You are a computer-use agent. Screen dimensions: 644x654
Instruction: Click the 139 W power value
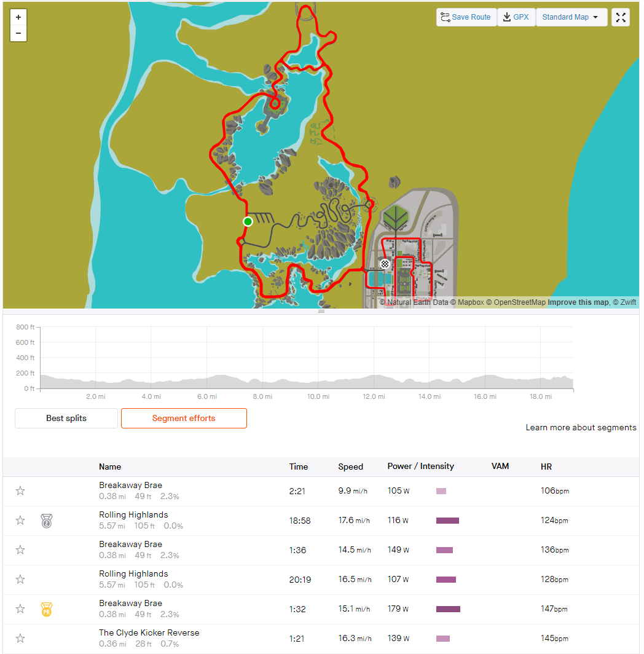(x=398, y=639)
